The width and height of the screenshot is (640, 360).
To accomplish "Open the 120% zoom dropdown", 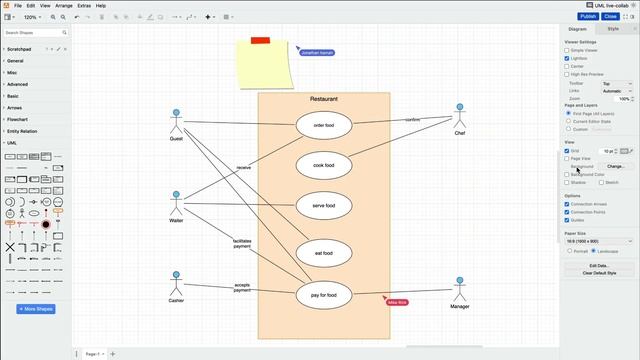I will click(33, 17).
